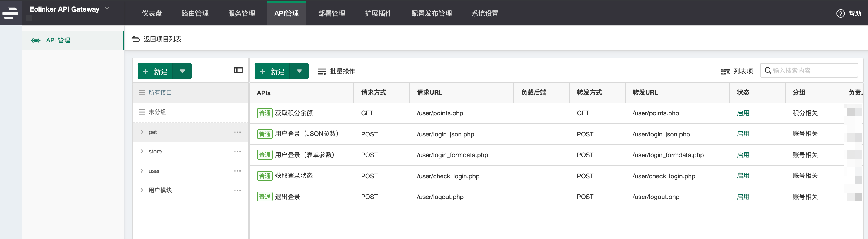This screenshot has width=868, height=239.
Task: Open the 获取积分余额 API entry
Action: point(293,113)
